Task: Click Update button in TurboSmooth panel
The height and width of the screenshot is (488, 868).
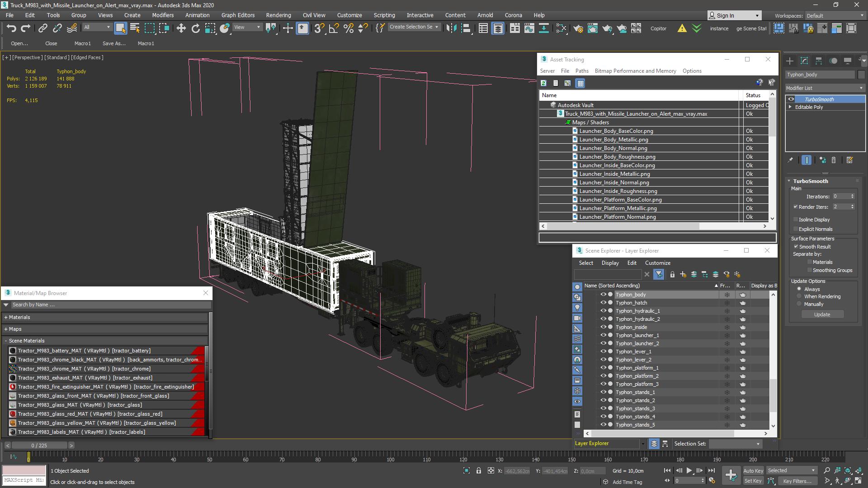Action: (822, 314)
